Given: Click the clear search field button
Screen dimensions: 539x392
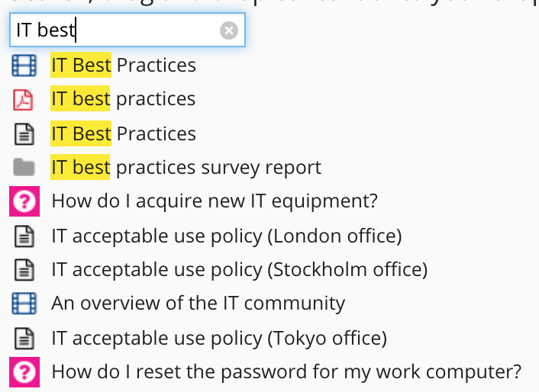Looking at the screenshot, I should click(229, 31).
